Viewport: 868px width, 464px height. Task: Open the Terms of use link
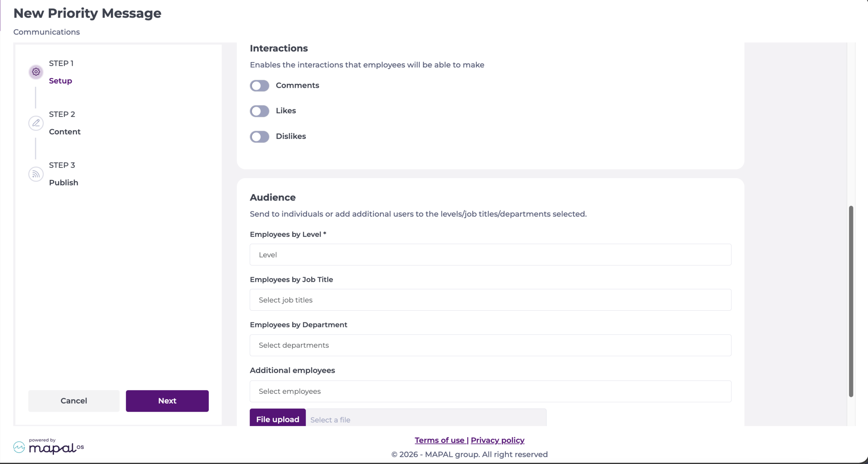click(x=439, y=440)
